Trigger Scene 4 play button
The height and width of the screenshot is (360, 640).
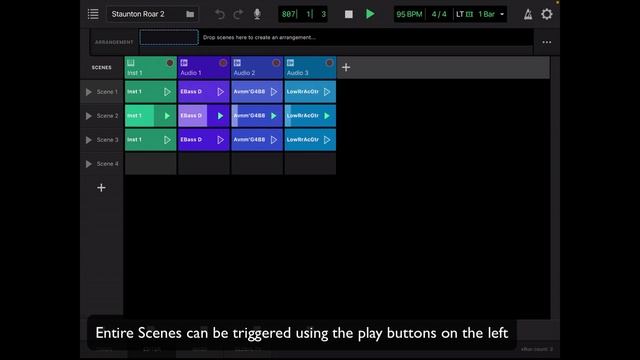click(89, 164)
